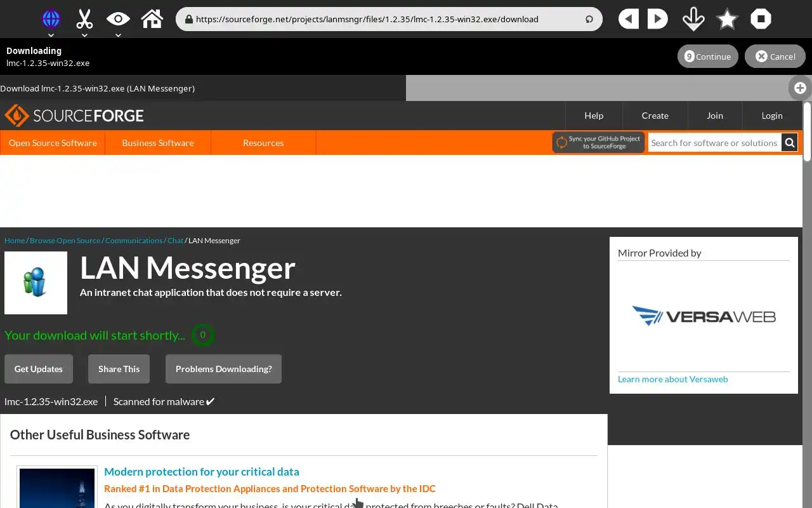Click the search magnifier icon
812x508 pixels.
click(790, 143)
